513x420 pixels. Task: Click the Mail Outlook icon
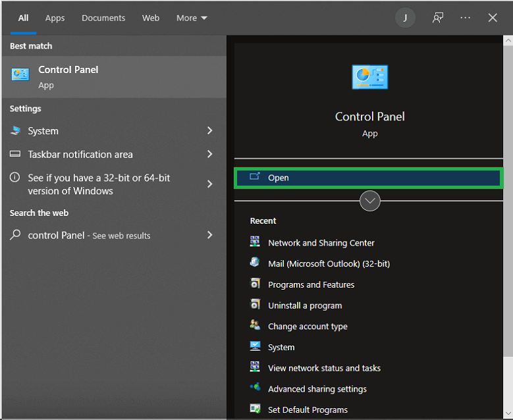tap(255, 262)
